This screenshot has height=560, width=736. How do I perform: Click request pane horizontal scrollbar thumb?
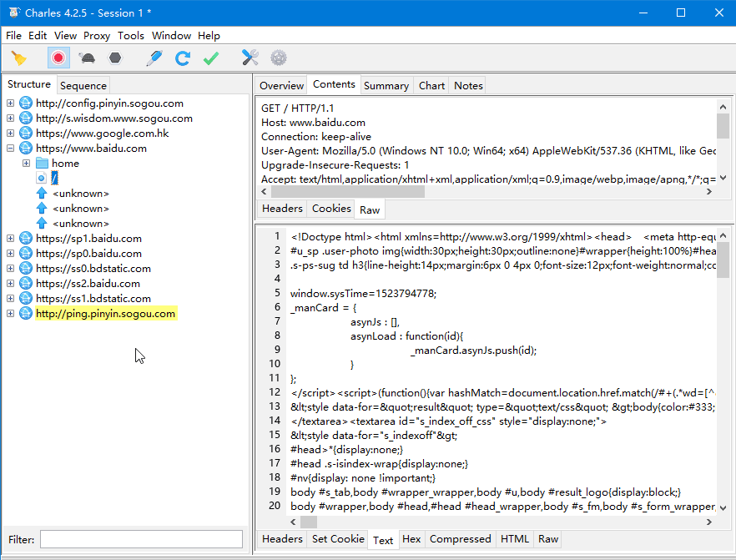click(348, 191)
